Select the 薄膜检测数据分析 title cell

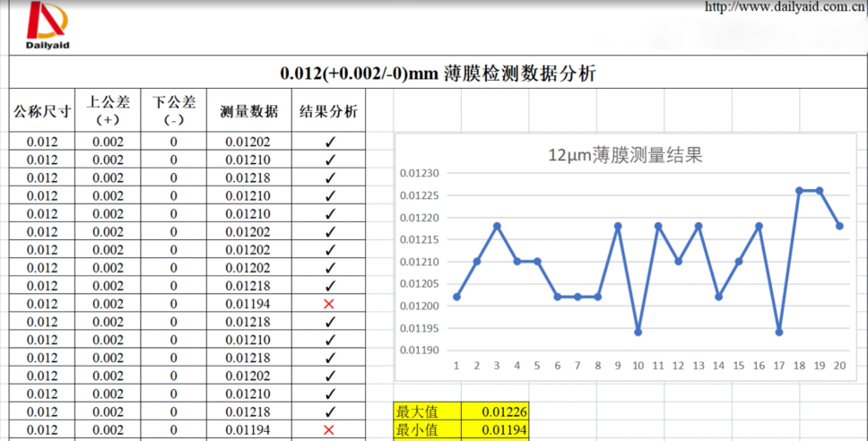[438, 73]
